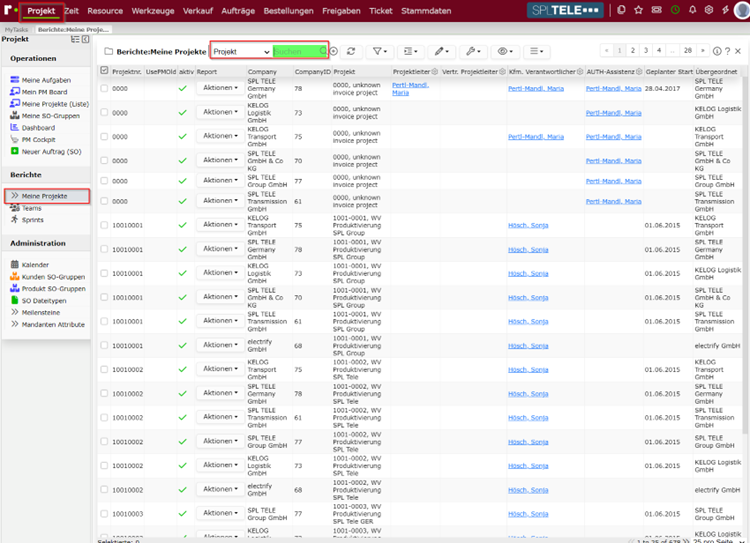Open Pertl-Mandl, Maria Projektleiter link first row

coord(410,89)
